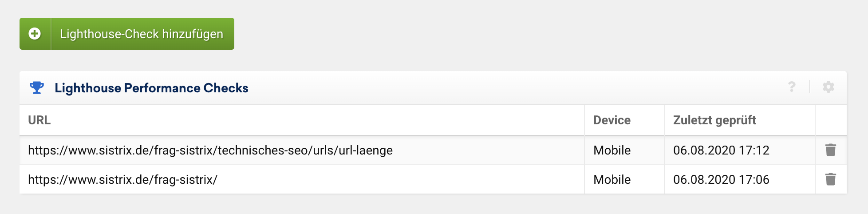
Task: Select Mobile cell in the url-laenge row
Action: pos(612,150)
